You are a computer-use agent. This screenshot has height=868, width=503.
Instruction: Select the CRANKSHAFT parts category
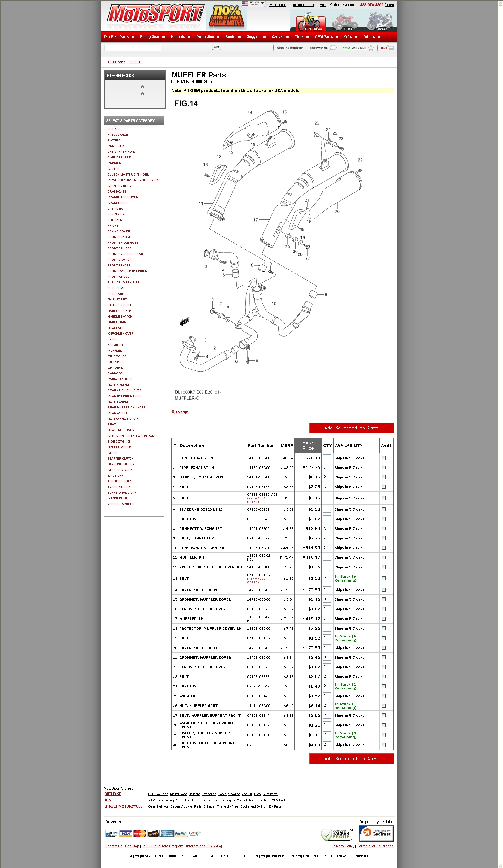[x=118, y=203]
